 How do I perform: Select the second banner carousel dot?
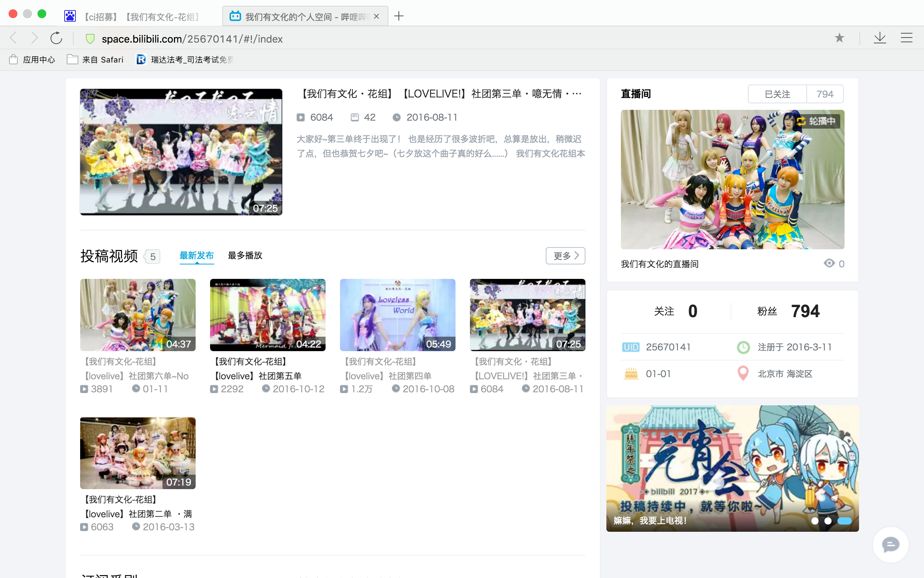click(x=828, y=521)
